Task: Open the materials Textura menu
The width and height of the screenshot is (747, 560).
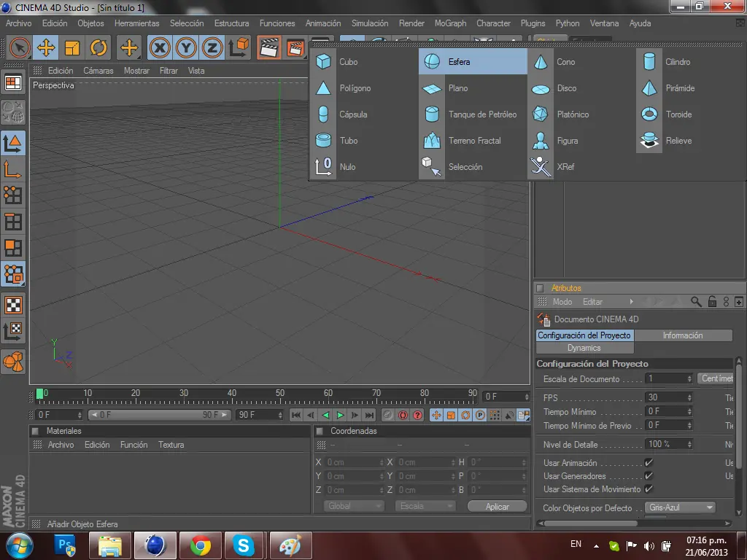Action: (x=171, y=445)
